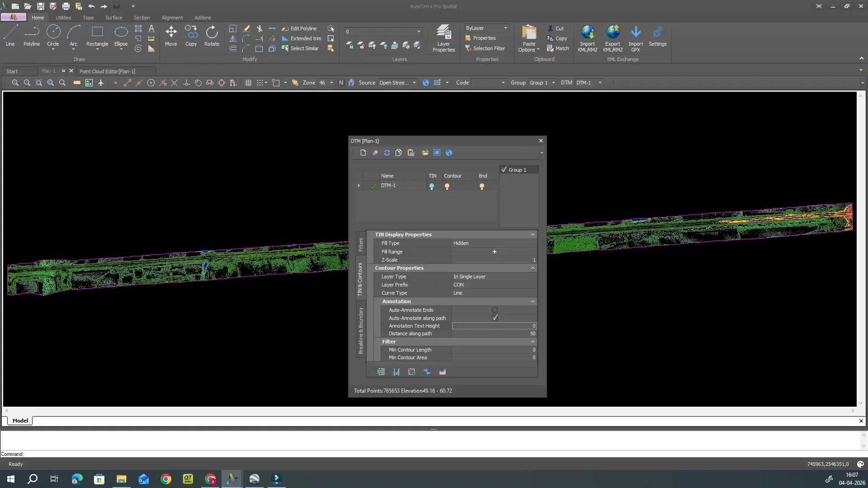Click the Selection Filter button
868x488 pixels.
[485, 48]
